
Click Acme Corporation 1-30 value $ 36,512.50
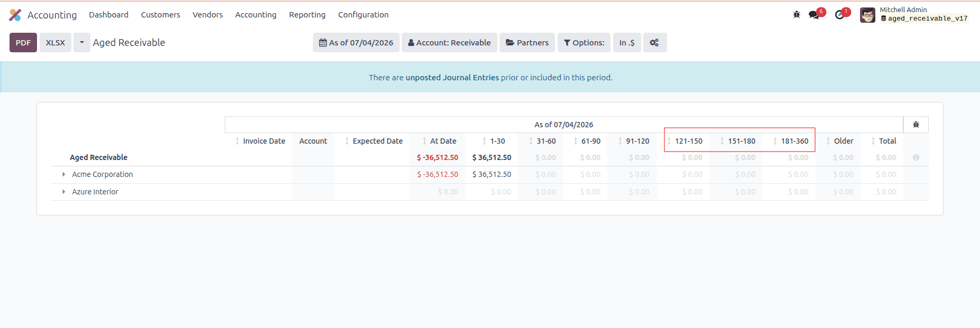pyautogui.click(x=492, y=174)
